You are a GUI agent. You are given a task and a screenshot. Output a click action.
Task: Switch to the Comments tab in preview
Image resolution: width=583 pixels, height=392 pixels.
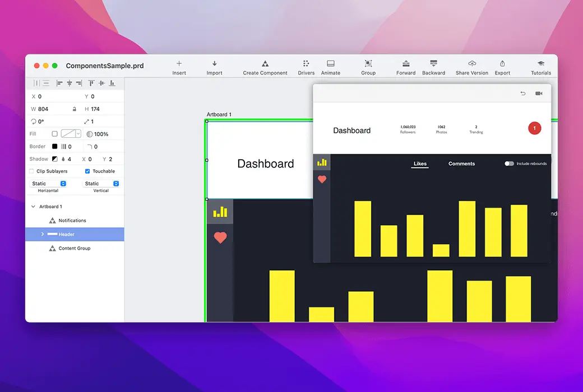(x=461, y=164)
